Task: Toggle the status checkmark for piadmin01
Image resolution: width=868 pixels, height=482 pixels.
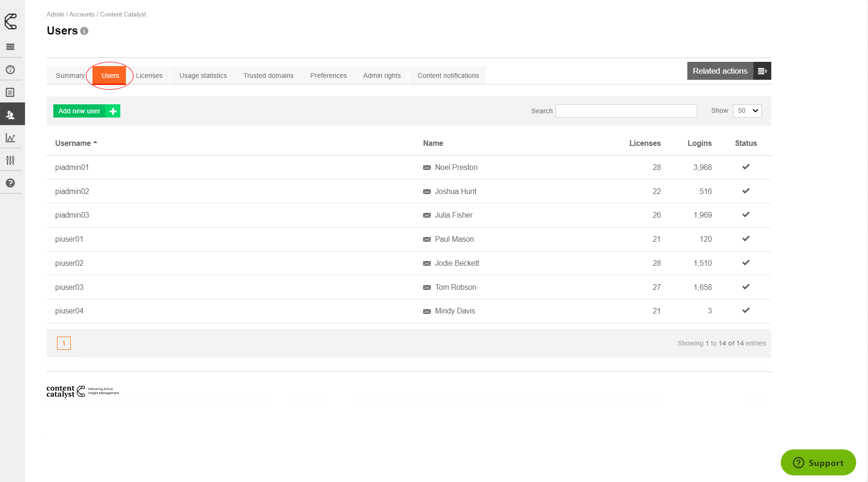Action: coord(746,167)
